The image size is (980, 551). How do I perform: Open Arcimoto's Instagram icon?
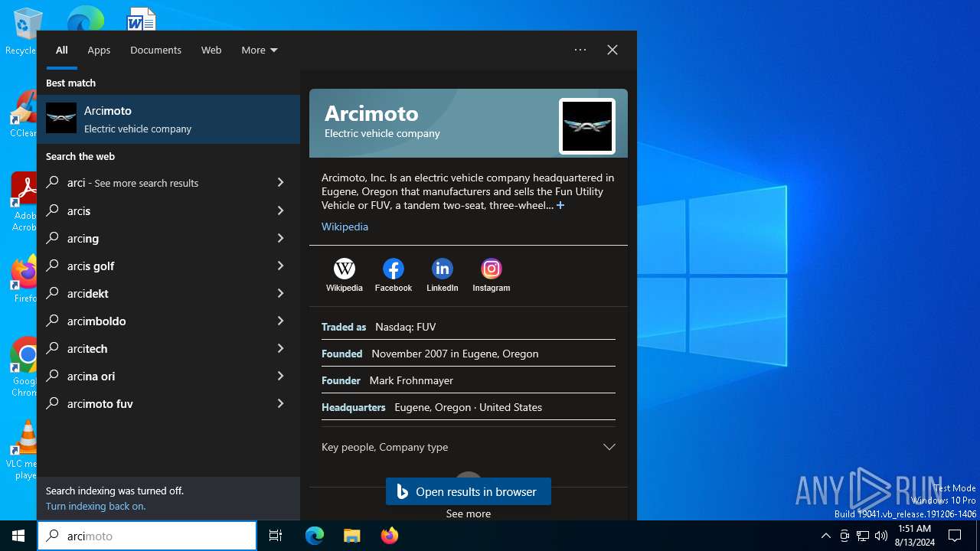click(x=492, y=269)
